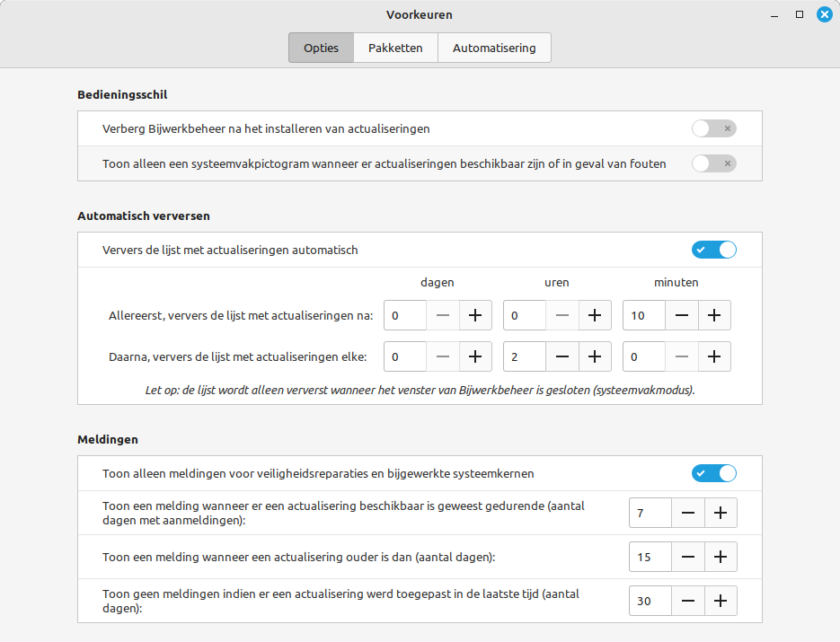
Task: Minimize the Voorkeuren window
Action: click(773, 14)
